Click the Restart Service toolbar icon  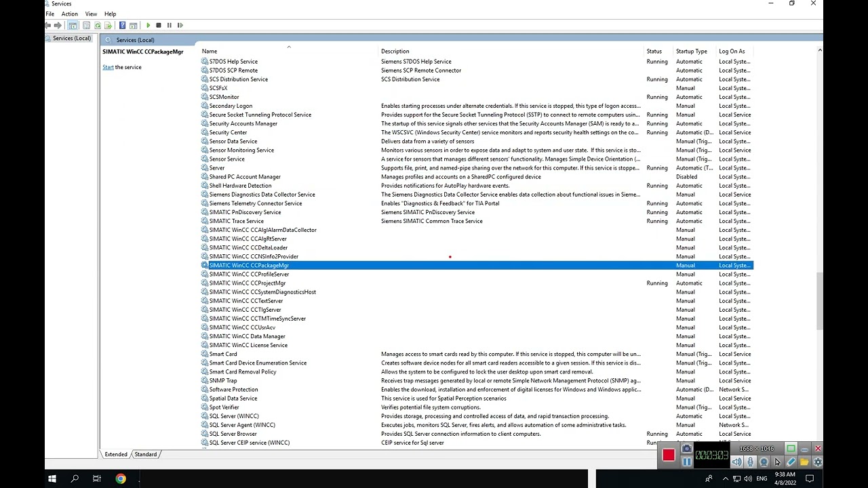(180, 25)
